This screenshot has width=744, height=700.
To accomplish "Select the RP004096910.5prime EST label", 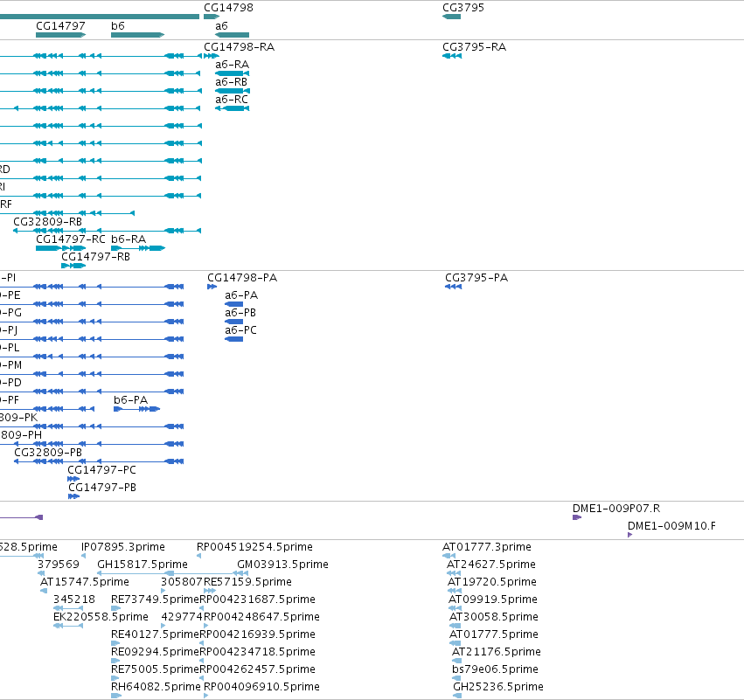I will [261, 687].
